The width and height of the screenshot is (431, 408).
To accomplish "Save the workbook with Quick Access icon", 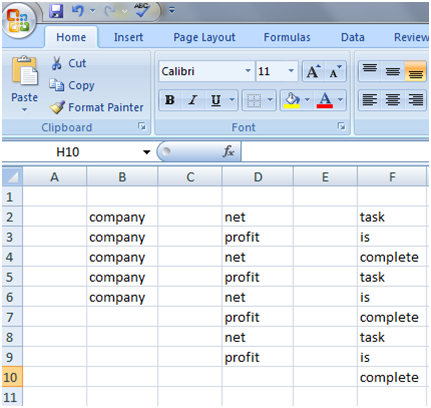I will (56, 11).
